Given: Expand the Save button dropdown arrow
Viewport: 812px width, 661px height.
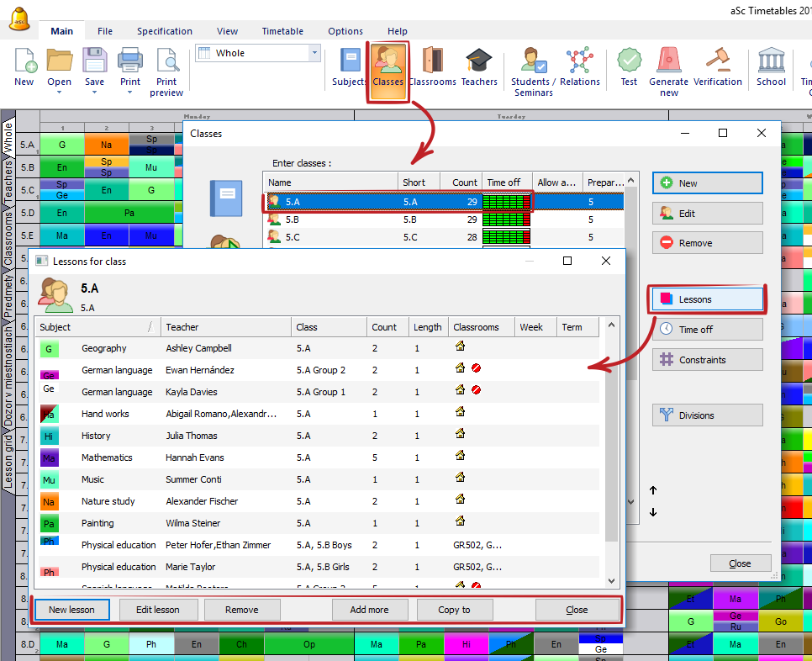Looking at the screenshot, I should tap(94, 93).
